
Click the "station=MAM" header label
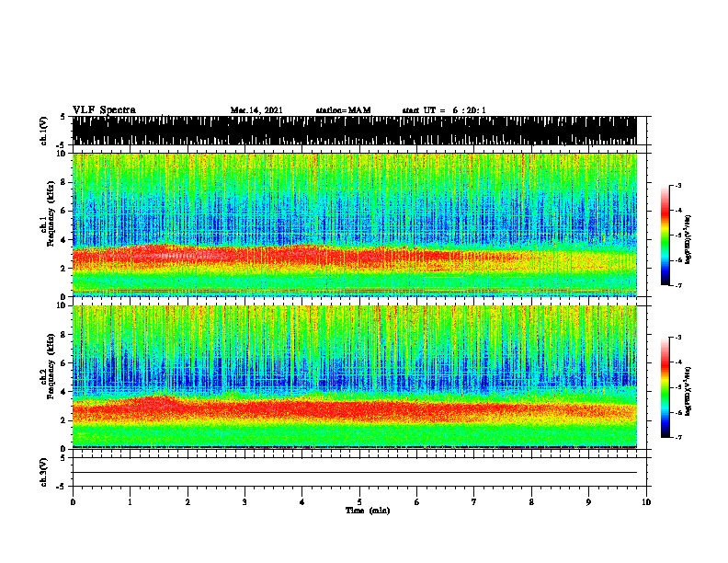pos(343,110)
